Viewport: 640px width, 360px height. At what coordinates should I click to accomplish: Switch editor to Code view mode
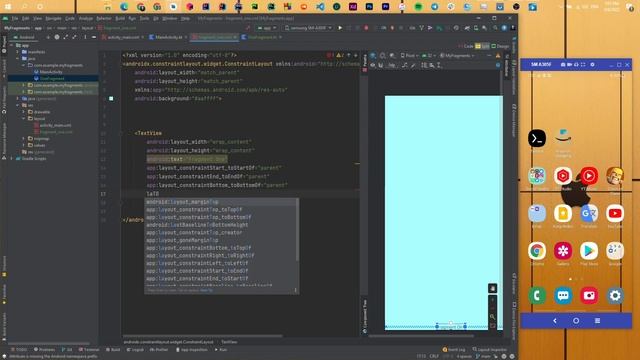466,46
